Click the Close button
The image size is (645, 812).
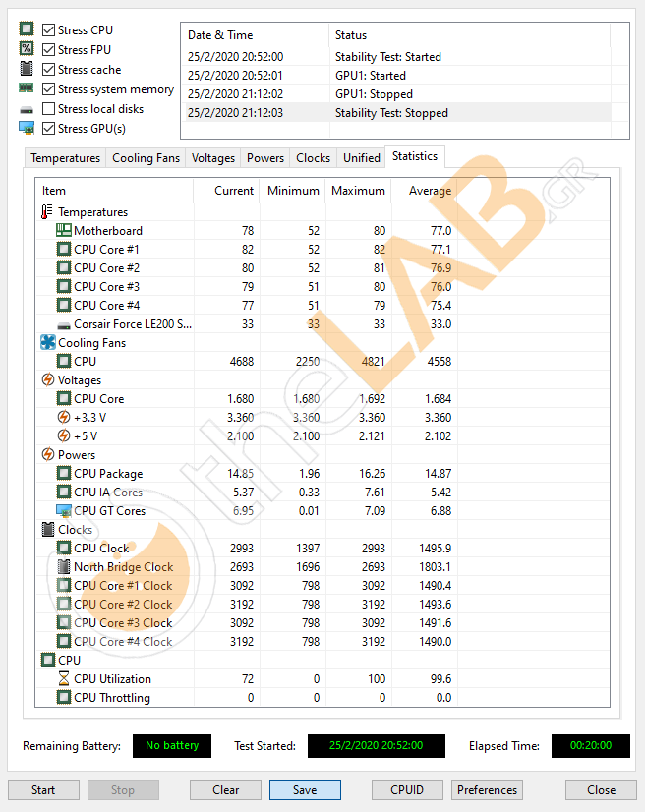[x=601, y=789]
